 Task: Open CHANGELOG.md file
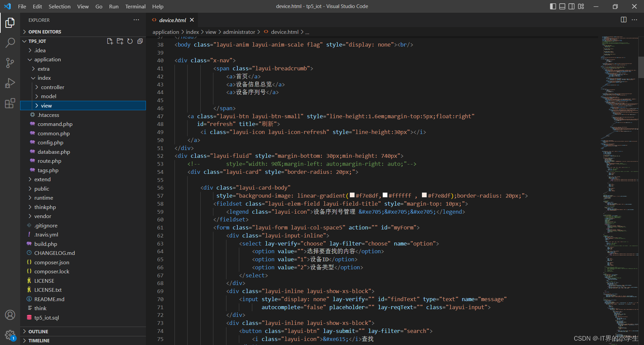pos(54,253)
